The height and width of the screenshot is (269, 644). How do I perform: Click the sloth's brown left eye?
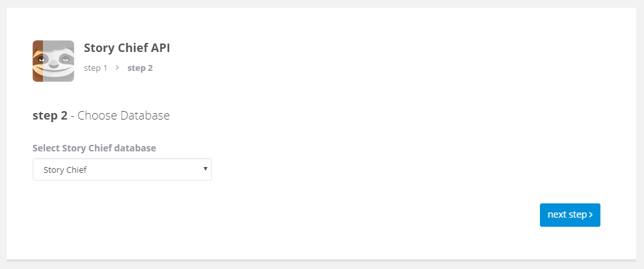[40, 60]
